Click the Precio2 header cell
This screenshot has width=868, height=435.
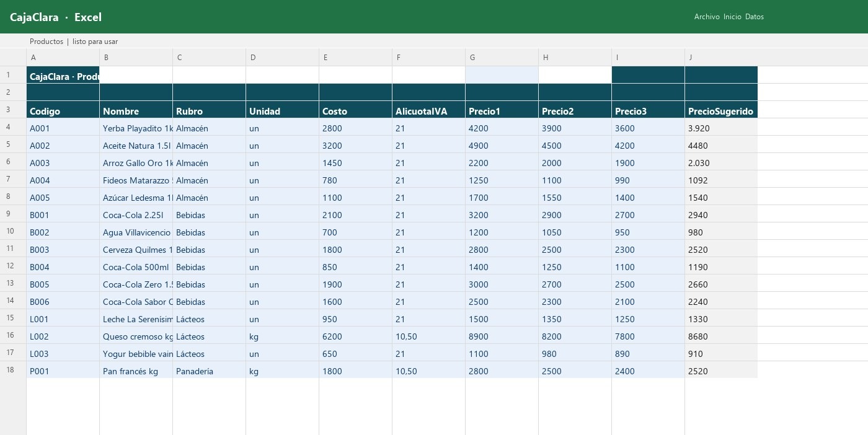(x=575, y=110)
